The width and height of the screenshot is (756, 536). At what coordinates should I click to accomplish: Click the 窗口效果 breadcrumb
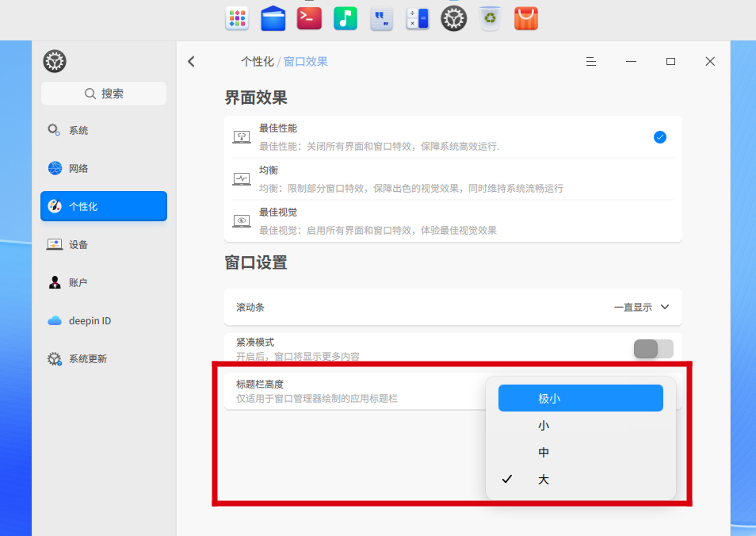coord(306,62)
